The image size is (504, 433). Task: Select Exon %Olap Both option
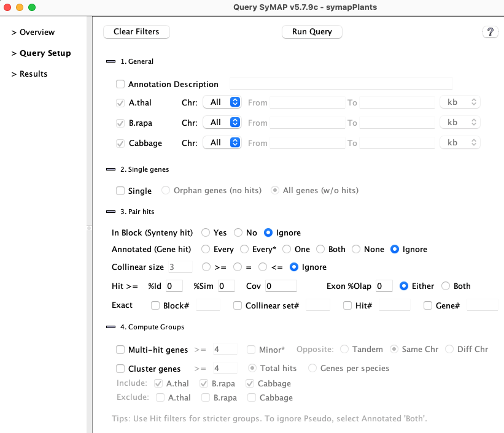pyautogui.click(x=446, y=286)
